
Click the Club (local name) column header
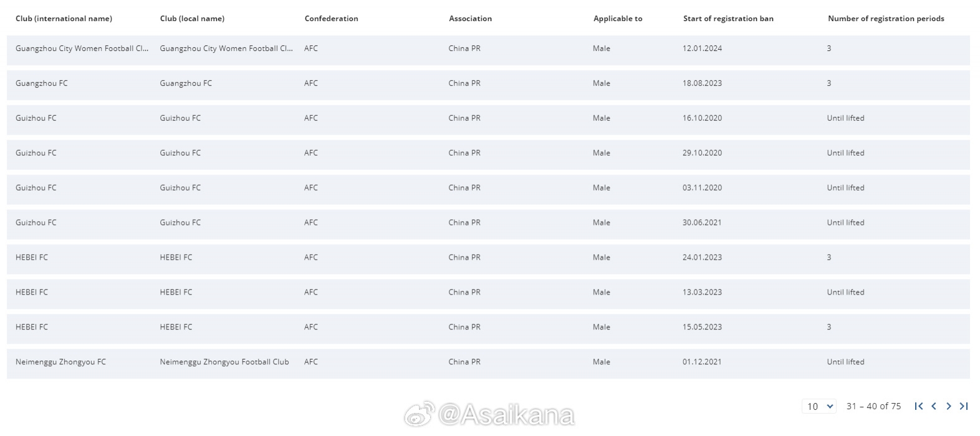192,19
